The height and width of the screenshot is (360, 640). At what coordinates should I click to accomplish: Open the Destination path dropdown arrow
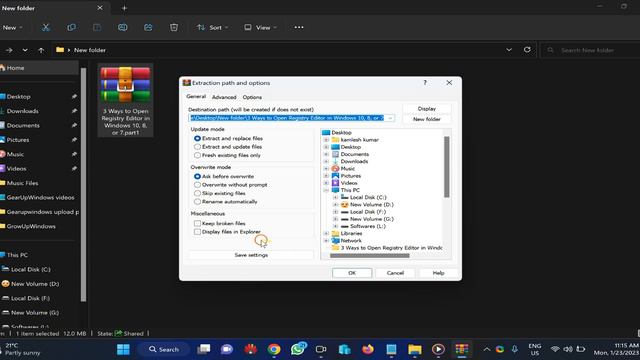tap(390, 118)
